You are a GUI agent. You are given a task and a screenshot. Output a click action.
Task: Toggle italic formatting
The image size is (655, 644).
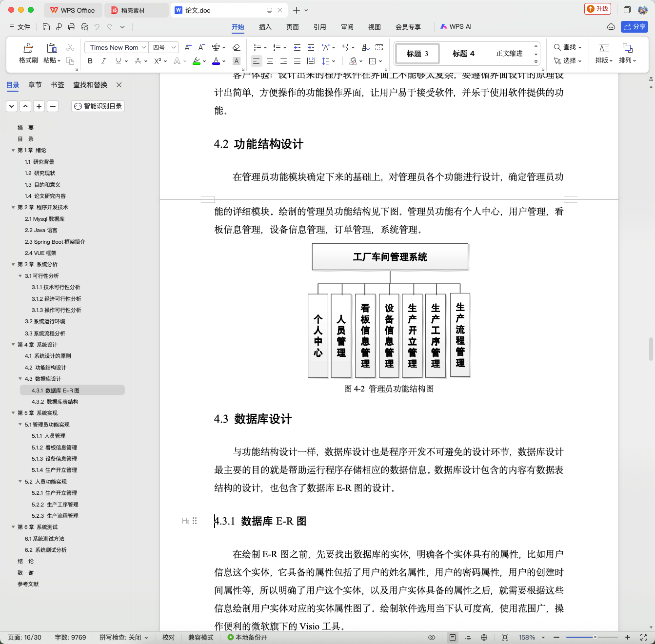tap(103, 61)
